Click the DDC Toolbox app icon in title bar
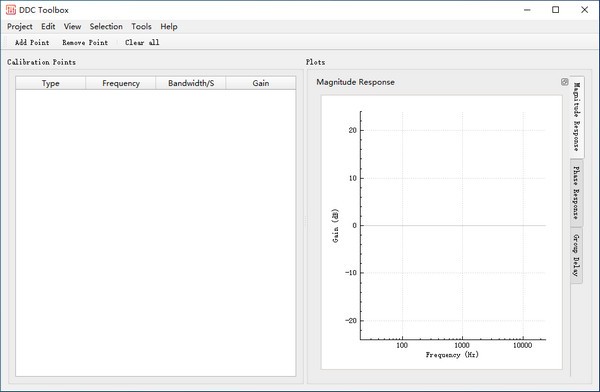The width and height of the screenshot is (600, 392). pos(11,10)
